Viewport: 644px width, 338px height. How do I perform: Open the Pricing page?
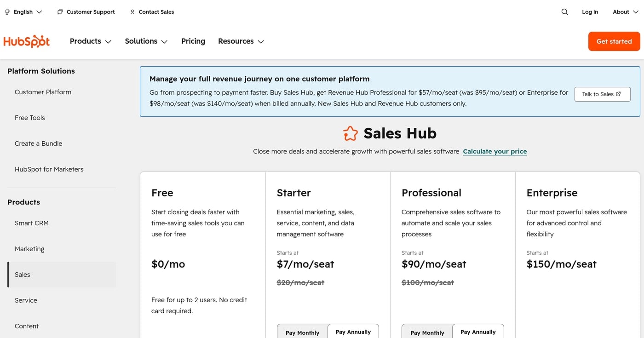(x=193, y=41)
